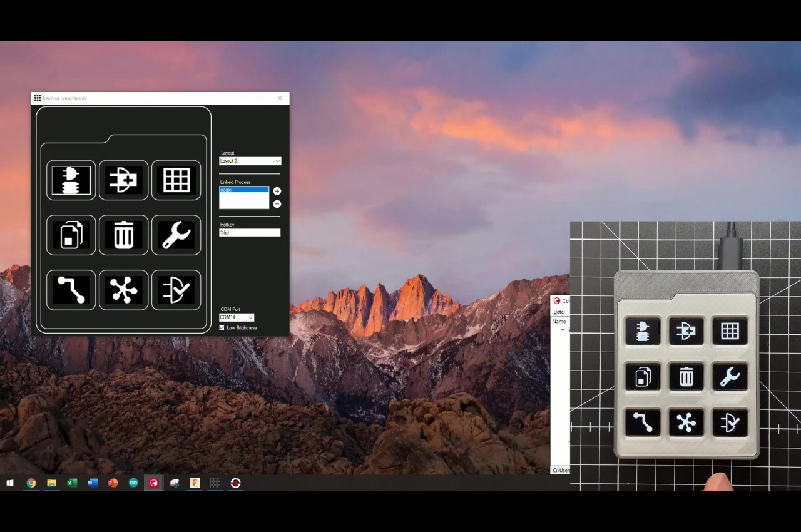Select the grid key icon

176,180
